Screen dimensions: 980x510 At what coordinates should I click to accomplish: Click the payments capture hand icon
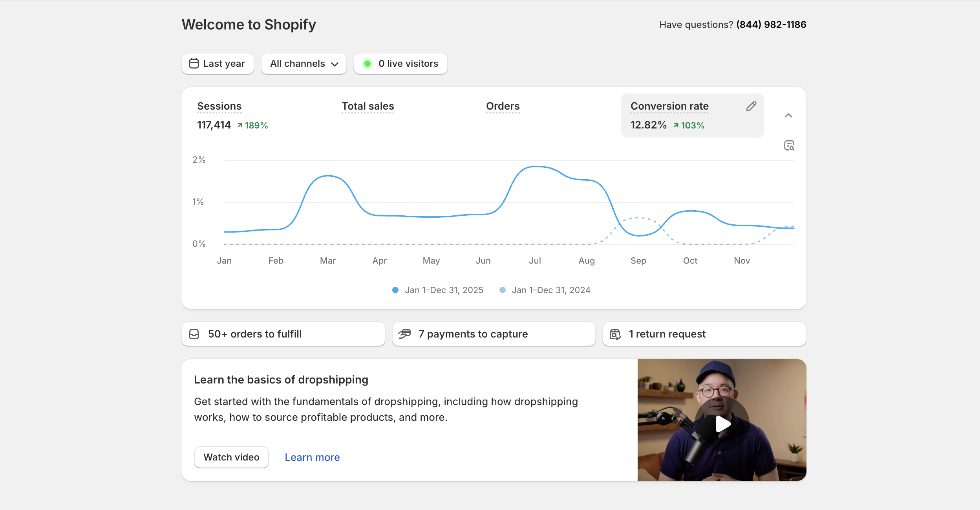point(404,334)
